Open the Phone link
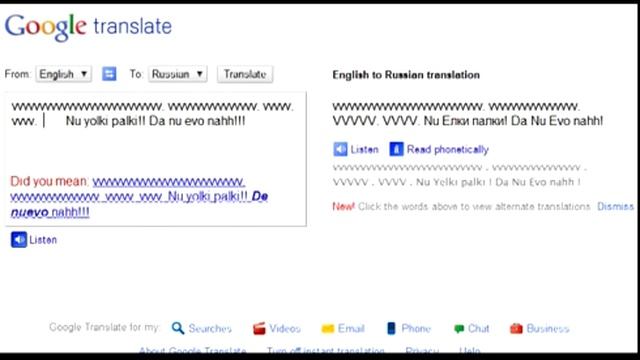Image resolution: width=640 pixels, height=360 pixels. pyautogui.click(x=416, y=329)
